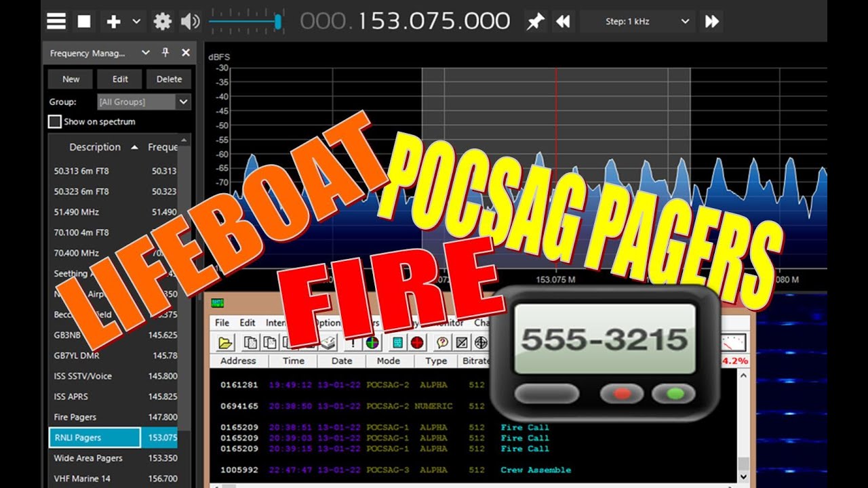Select the 50.313 6m FT8 entry
Screen dimensions: 868x488
[113, 171]
